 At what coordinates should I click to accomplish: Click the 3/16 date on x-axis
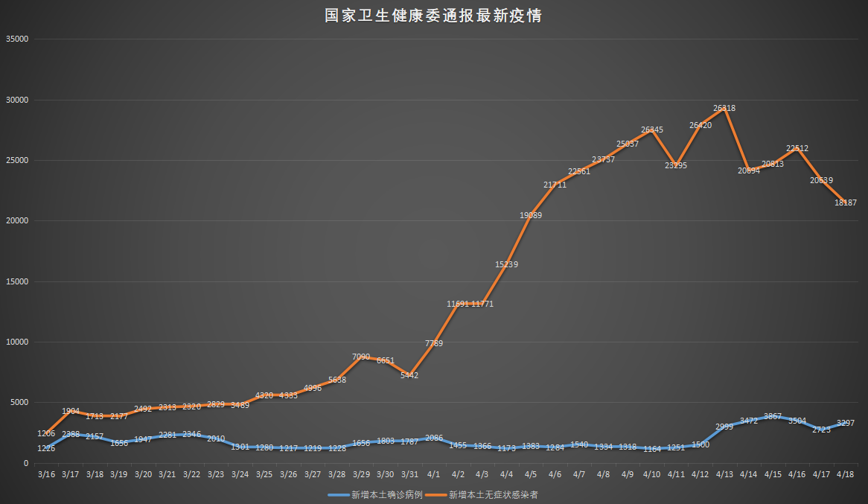point(46,475)
